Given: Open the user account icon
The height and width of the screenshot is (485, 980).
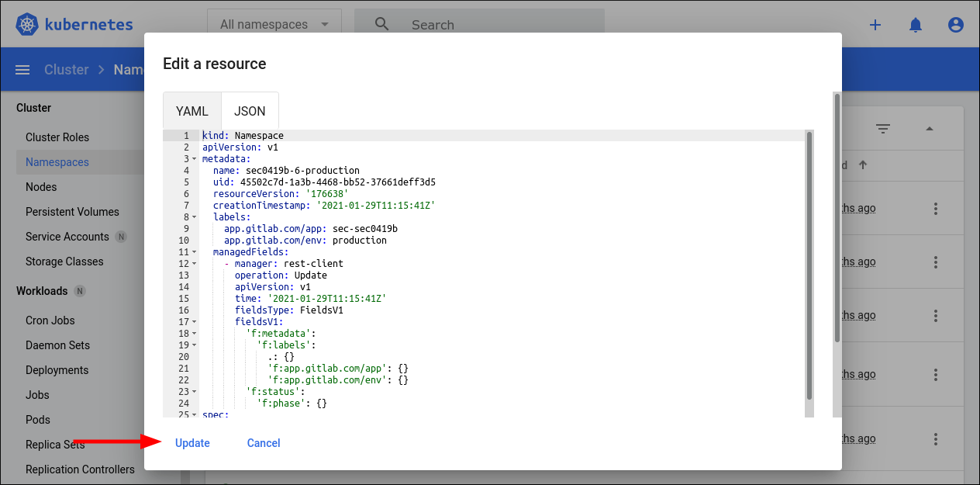Looking at the screenshot, I should (956, 25).
